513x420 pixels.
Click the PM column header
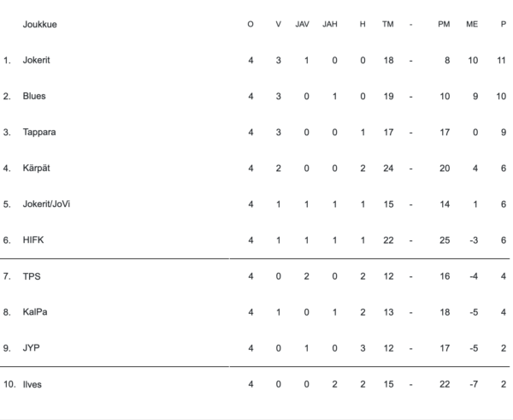coord(444,24)
